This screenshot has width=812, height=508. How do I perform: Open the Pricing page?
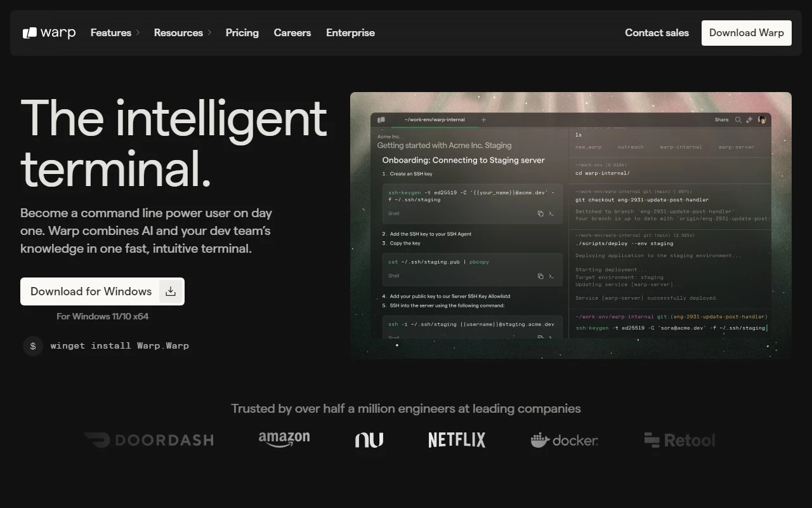[242, 33]
